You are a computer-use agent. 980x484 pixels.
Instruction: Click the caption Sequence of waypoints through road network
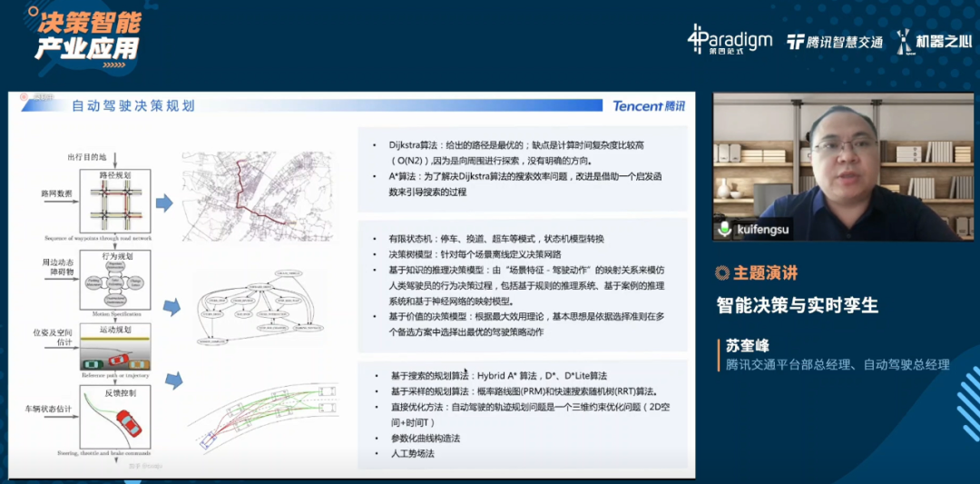[x=97, y=238]
